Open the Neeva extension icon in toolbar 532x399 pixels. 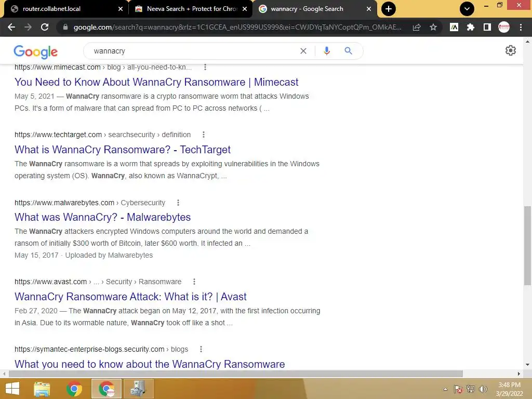click(454, 27)
